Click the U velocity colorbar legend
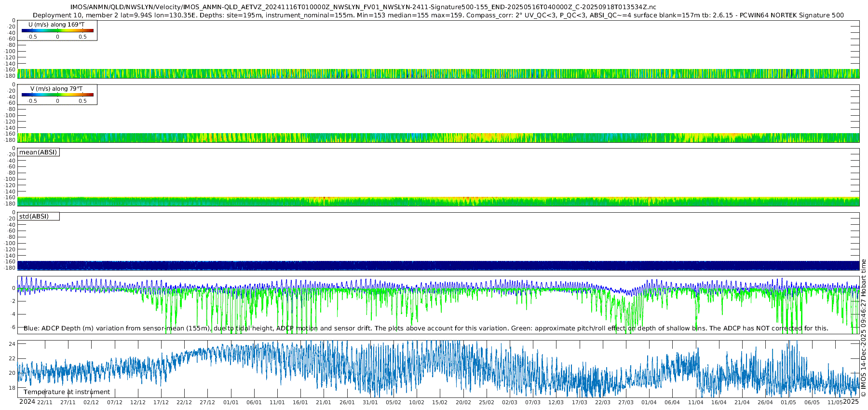The image size is (868, 410). click(x=57, y=31)
